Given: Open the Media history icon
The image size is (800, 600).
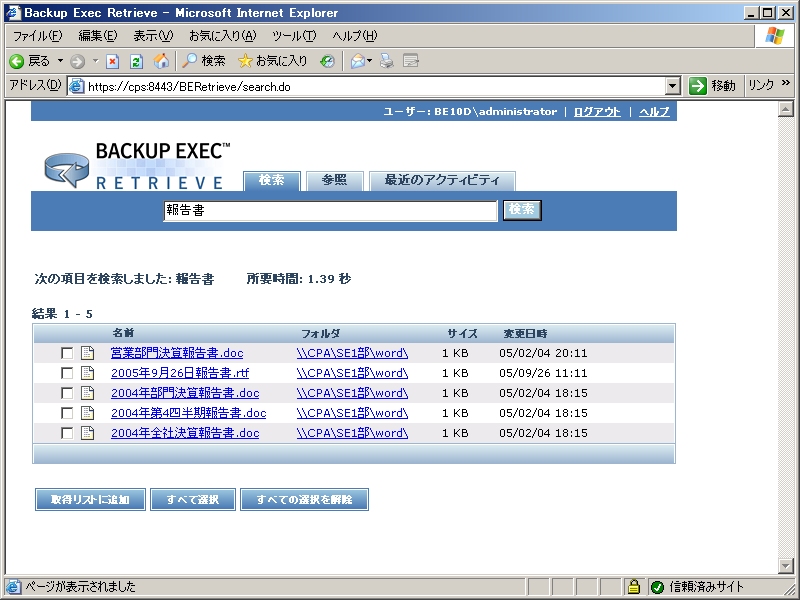Looking at the screenshot, I should pyautogui.click(x=327, y=61).
